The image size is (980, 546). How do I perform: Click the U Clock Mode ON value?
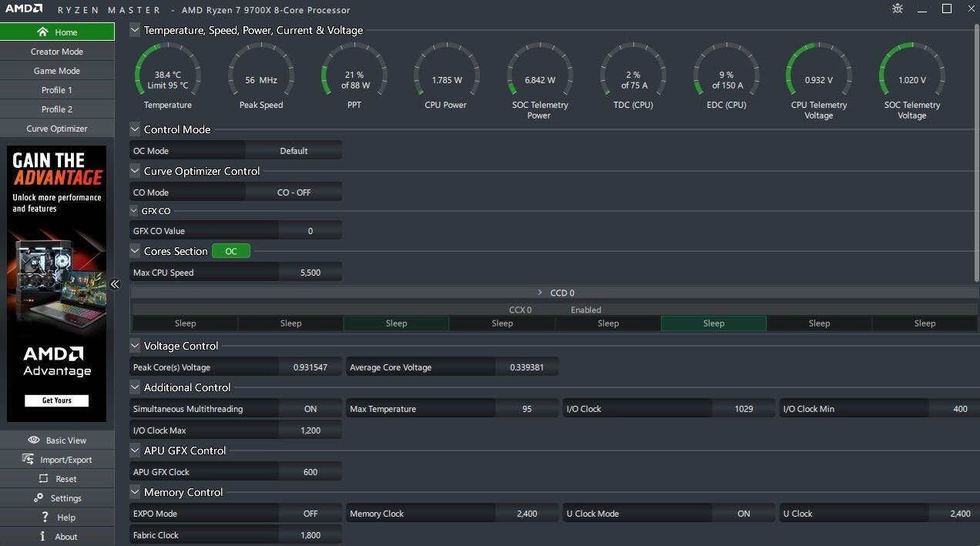(x=743, y=514)
